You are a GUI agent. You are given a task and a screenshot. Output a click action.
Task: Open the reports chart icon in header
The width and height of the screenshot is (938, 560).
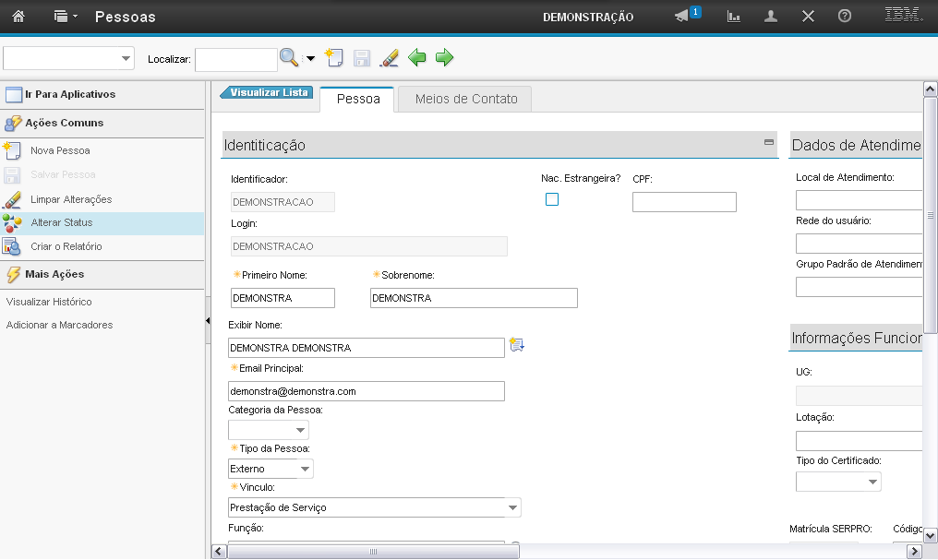[734, 17]
